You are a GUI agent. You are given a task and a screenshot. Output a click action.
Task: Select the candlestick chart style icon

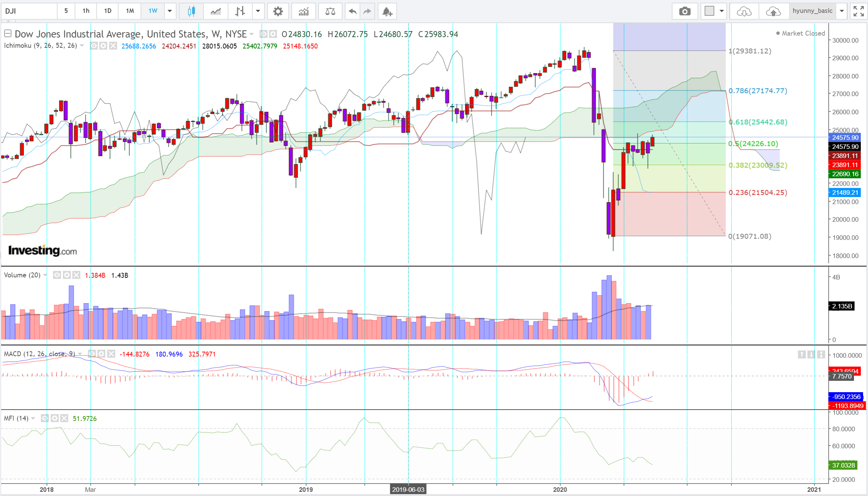(191, 11)
